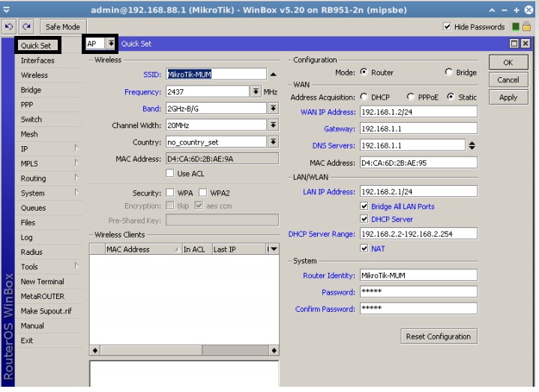Expand the Routing submenu
The height and width of the screenshot is (392, 539).
[x=76, y=178]
